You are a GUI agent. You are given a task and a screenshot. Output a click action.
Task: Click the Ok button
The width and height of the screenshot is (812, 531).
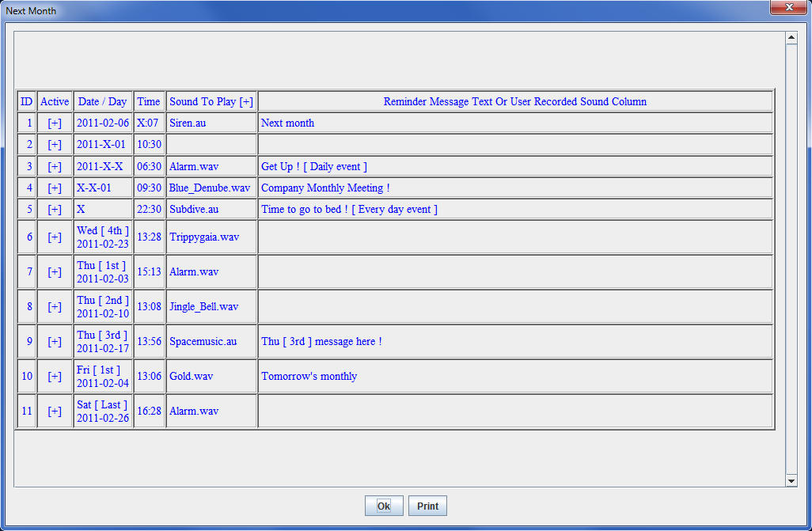(384, 506)
